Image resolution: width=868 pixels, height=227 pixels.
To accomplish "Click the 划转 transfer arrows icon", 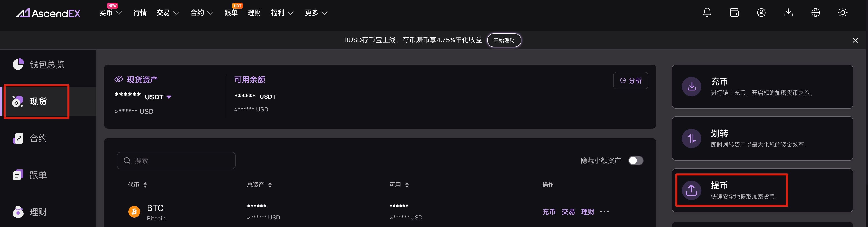I will 691,138.
